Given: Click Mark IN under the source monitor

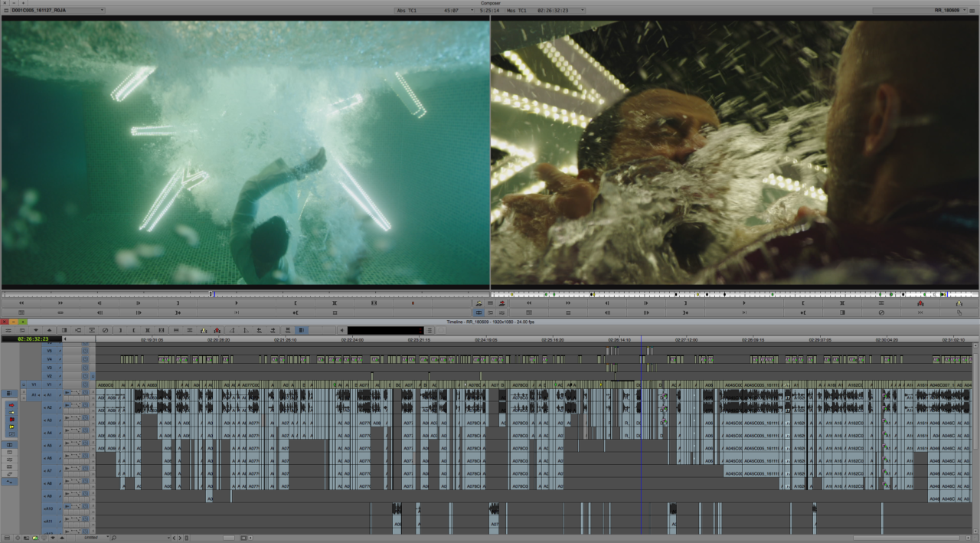Looking at the screenshot, I should point(178,303).
